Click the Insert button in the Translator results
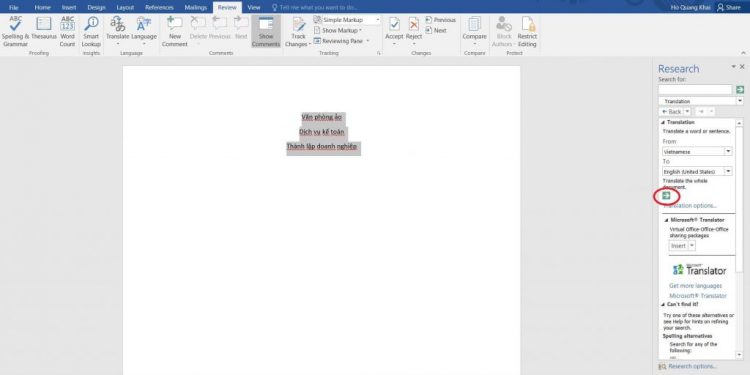This screenshot has width=750, height=375. [678, 246]
